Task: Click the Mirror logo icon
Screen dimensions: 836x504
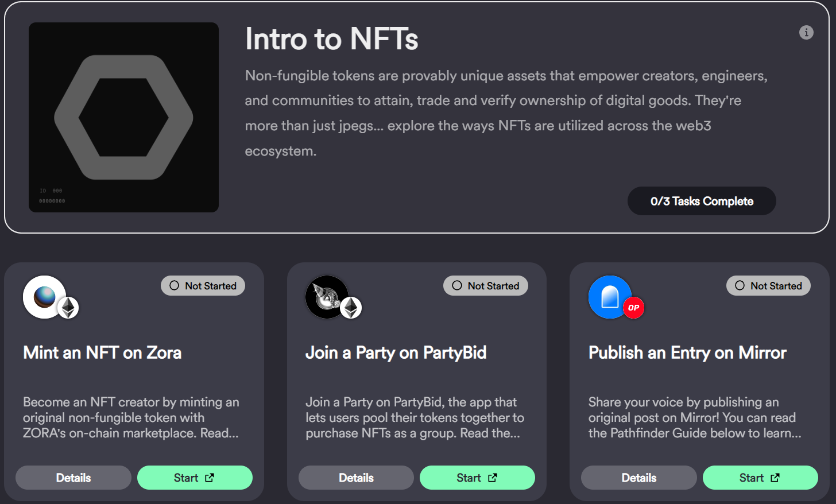Action: 609,296
